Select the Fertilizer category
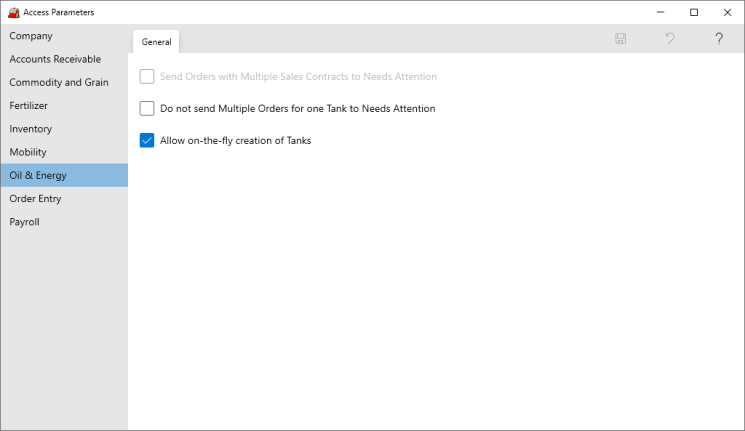Viewport: 745px width, 431px height. [29, 105]
